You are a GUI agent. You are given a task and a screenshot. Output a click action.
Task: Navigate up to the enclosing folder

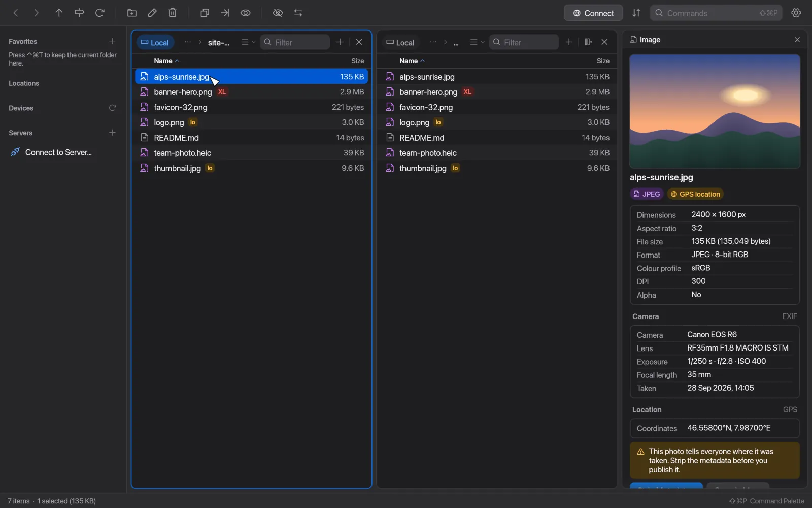click(59, 13)
